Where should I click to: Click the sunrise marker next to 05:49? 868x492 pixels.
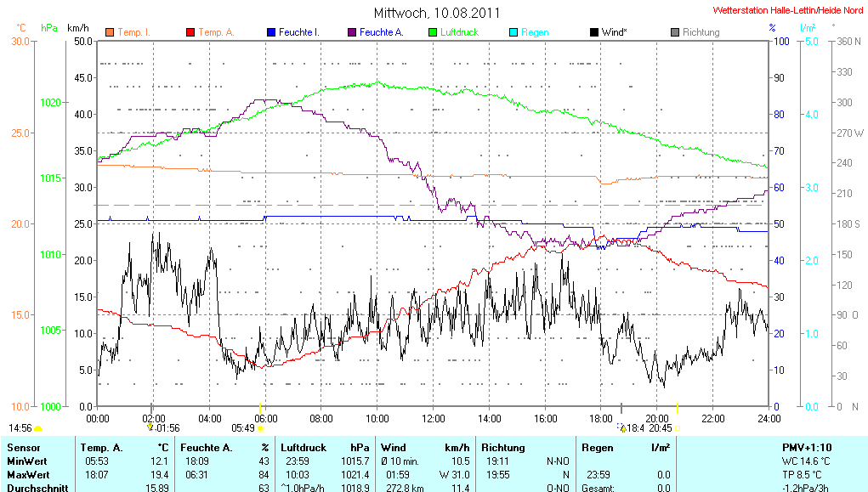pos(260,428)
